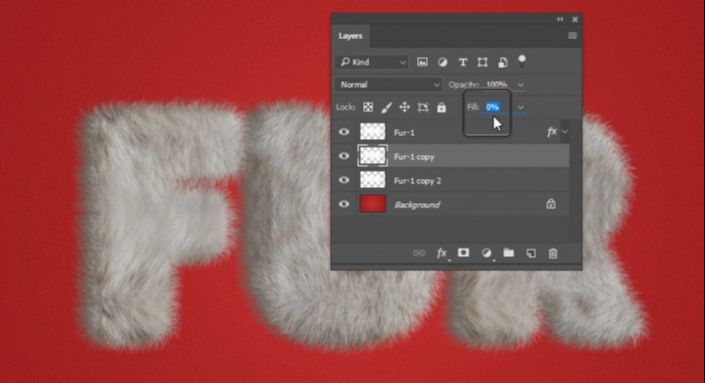
Task: Filter layers by shape layer icon
Action: tap(482, 62)
